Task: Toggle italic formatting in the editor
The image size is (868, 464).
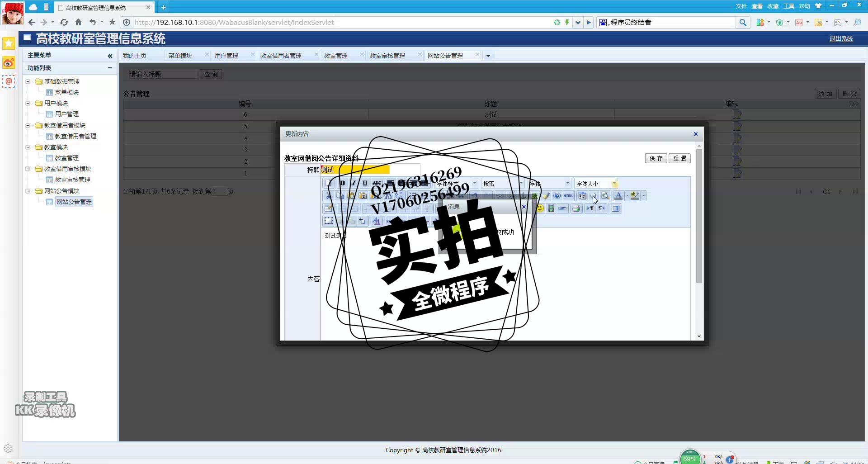Action: 354,183
